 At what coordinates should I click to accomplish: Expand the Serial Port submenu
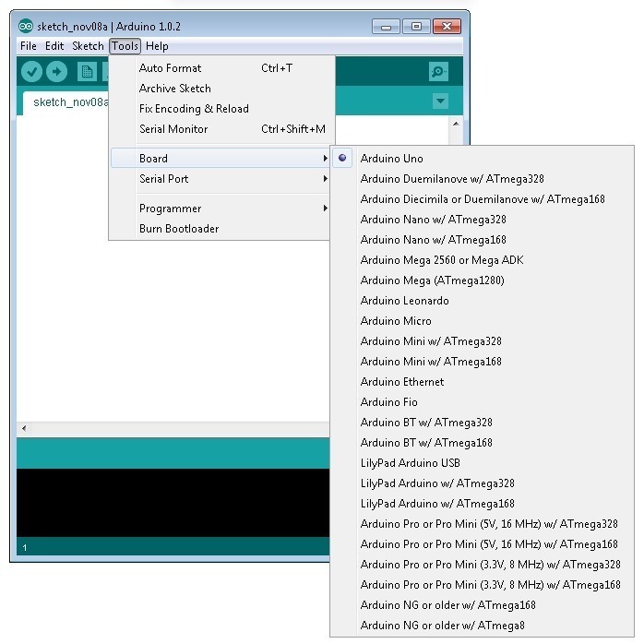tap(221, 179)
